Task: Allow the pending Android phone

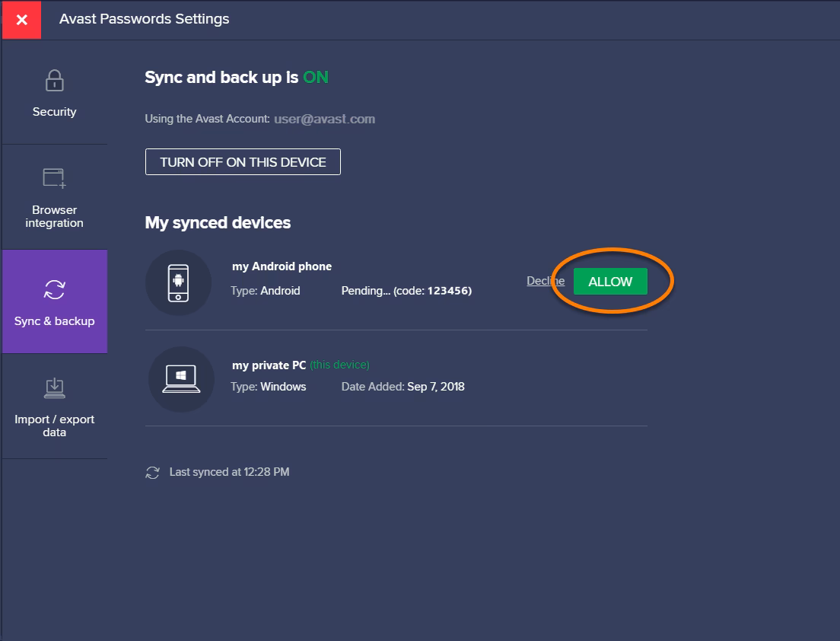Action: [x=610, y=282]
